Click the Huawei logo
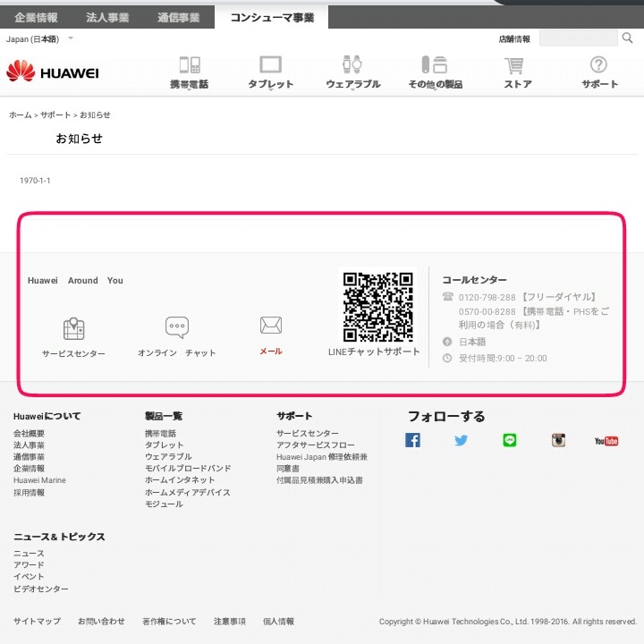Screen dimensions: 644x644 (53, 71)
